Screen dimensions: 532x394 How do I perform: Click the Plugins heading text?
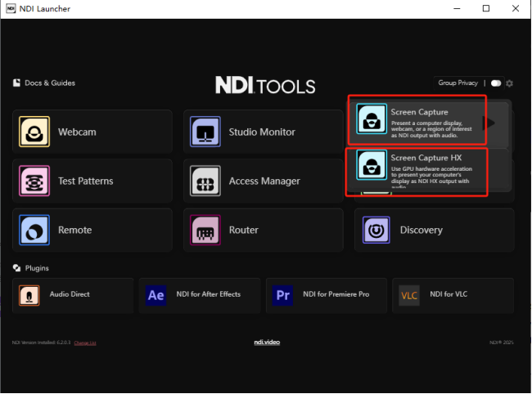point(37,268)
